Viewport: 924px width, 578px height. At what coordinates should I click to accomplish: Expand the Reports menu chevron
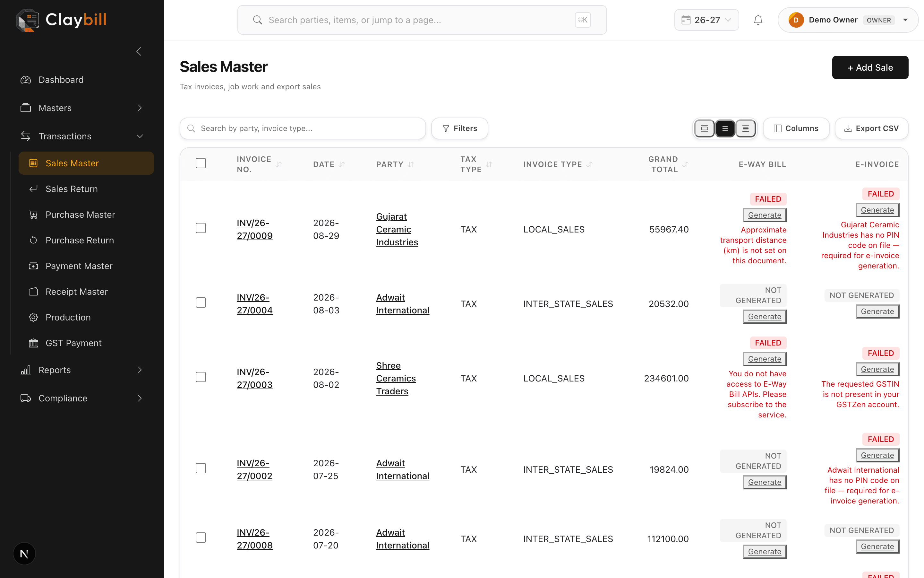point(140,370)
